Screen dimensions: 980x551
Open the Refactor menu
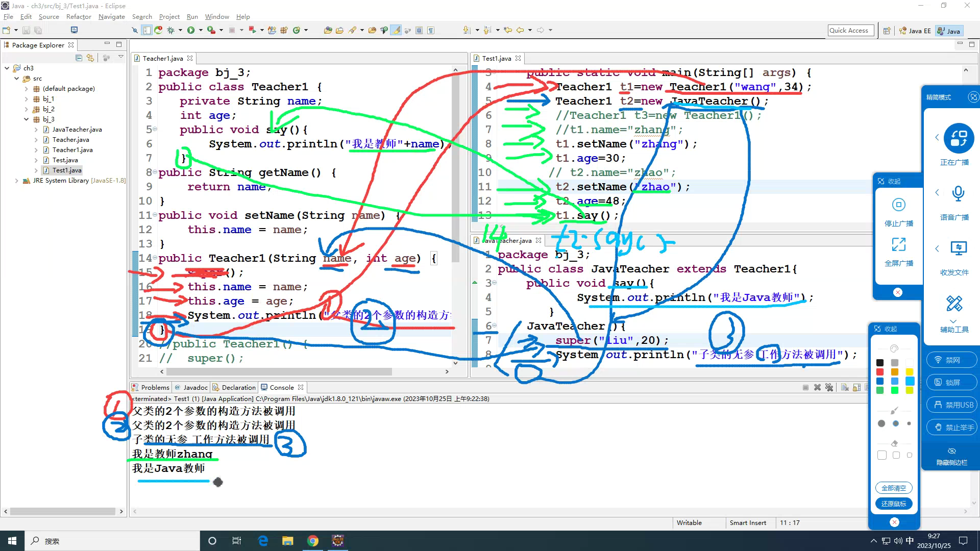78,17
